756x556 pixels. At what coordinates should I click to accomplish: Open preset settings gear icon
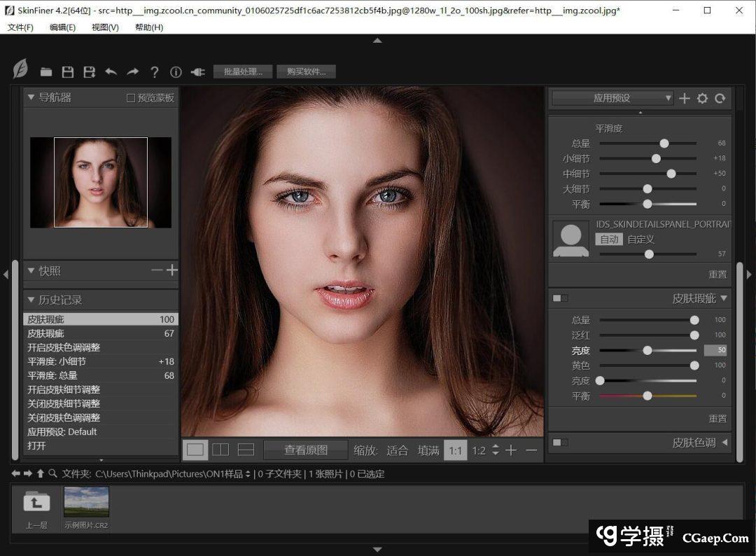tap(702, 98)
